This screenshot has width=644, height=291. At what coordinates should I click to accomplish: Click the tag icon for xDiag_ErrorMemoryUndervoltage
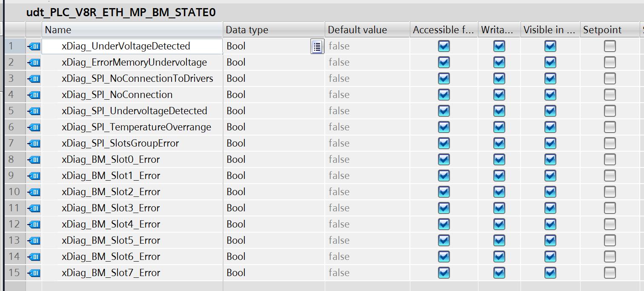point(34,63)
